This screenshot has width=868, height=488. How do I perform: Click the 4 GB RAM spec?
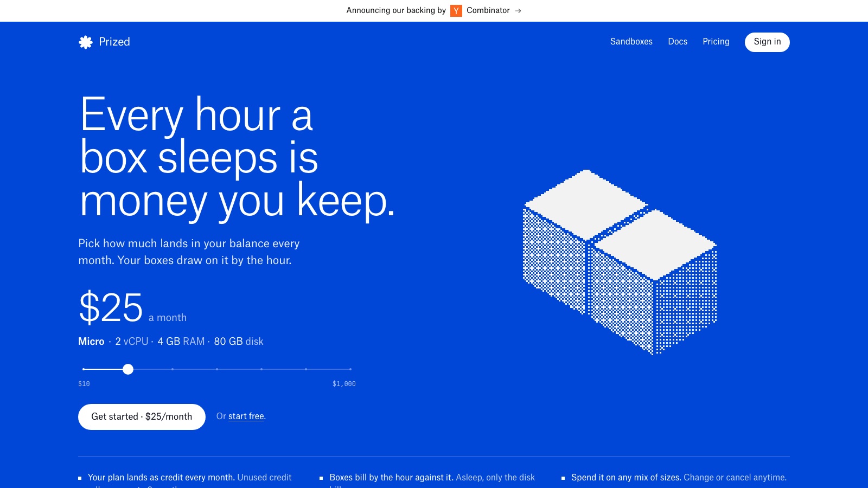tap(181, 342)
